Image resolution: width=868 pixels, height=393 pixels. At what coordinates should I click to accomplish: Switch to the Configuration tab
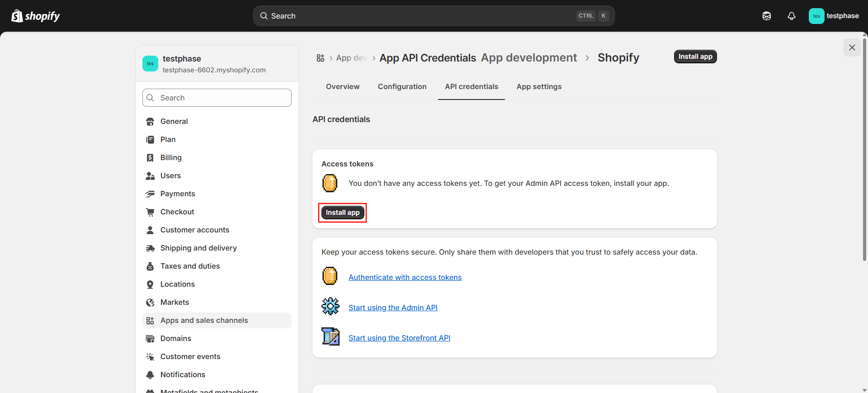click(x=402, y=86)
